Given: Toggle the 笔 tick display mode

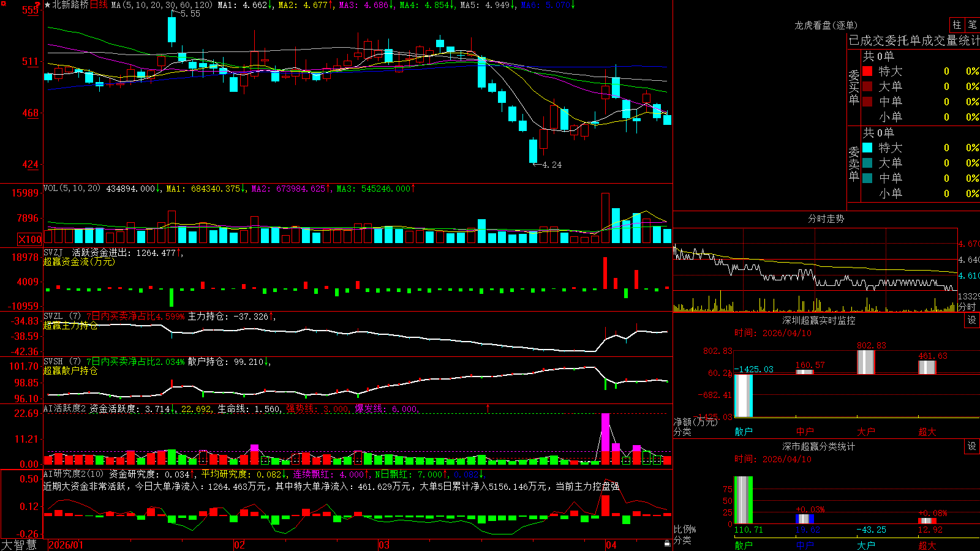Looking at the screenshot, I should 972,24.
